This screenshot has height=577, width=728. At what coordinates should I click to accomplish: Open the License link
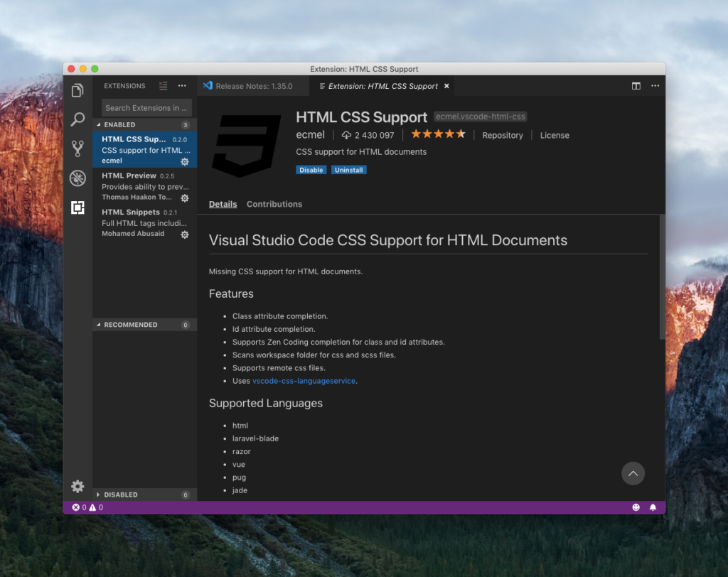coord(555,135)
